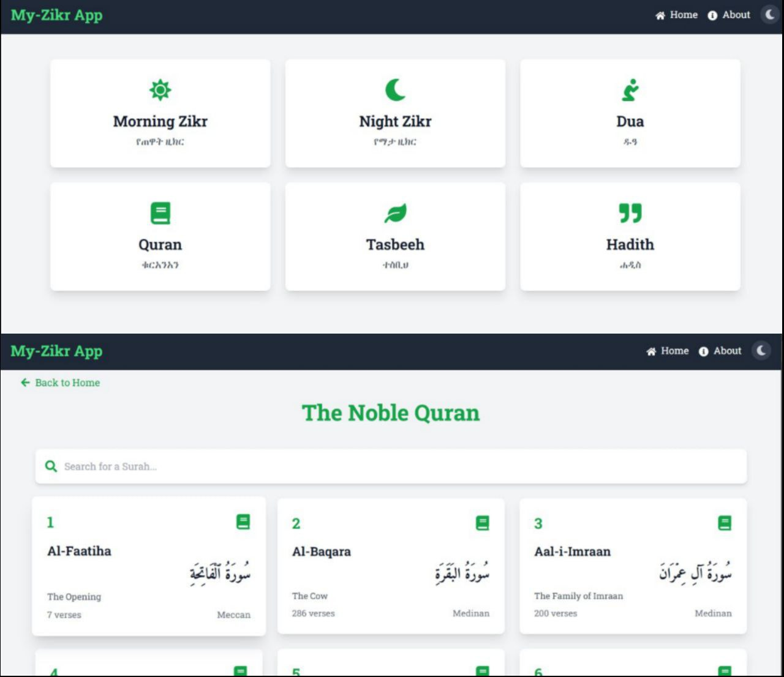
Task: Click the '200 verses' label
Action: click(556, 613)
